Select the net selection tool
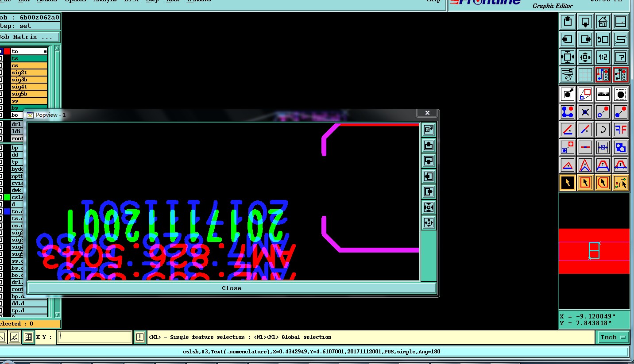This screenshot has width=634, height=364. coord(621,182)
